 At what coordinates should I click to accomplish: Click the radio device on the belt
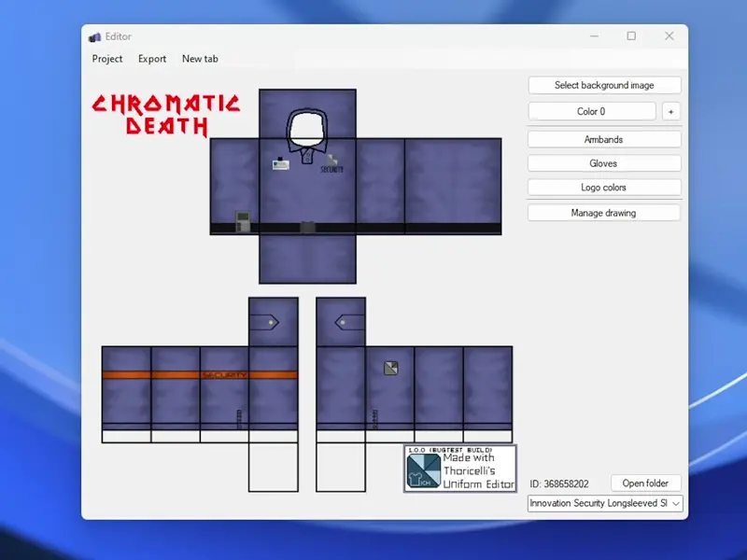click(x=243, y=221)
